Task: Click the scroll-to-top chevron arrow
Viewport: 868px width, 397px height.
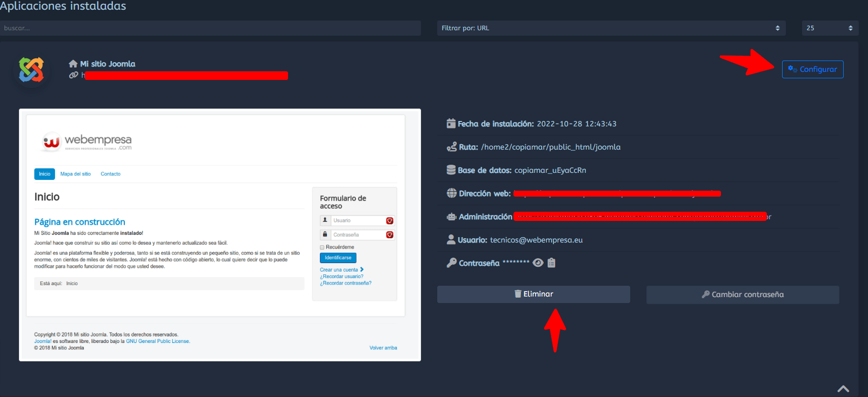Action: click(x=843, y=388)
